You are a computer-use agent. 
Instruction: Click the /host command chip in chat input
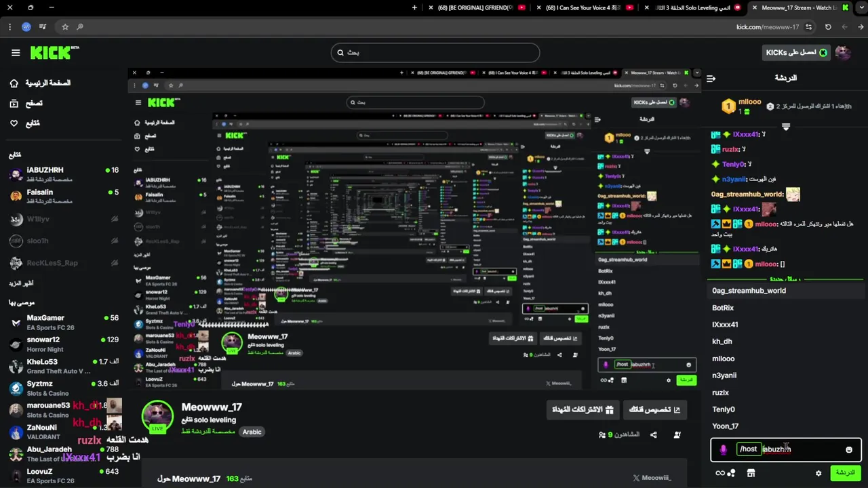pyautogui.click(x=749, y=449)
